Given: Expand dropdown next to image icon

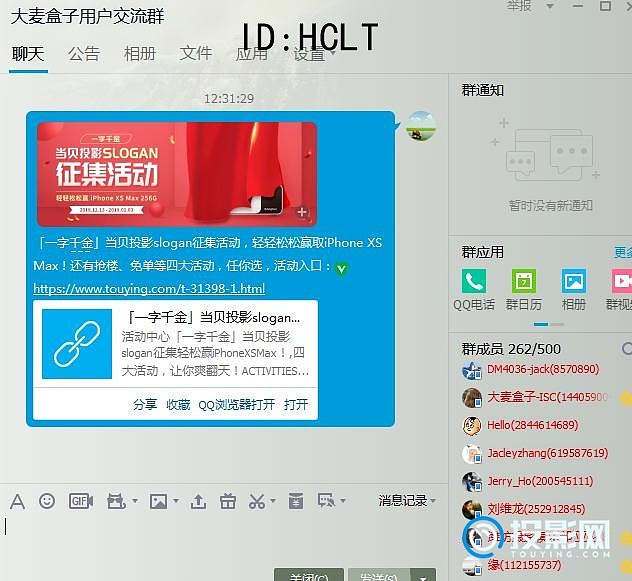Looking at the screenshot, I should coord(176,501).
